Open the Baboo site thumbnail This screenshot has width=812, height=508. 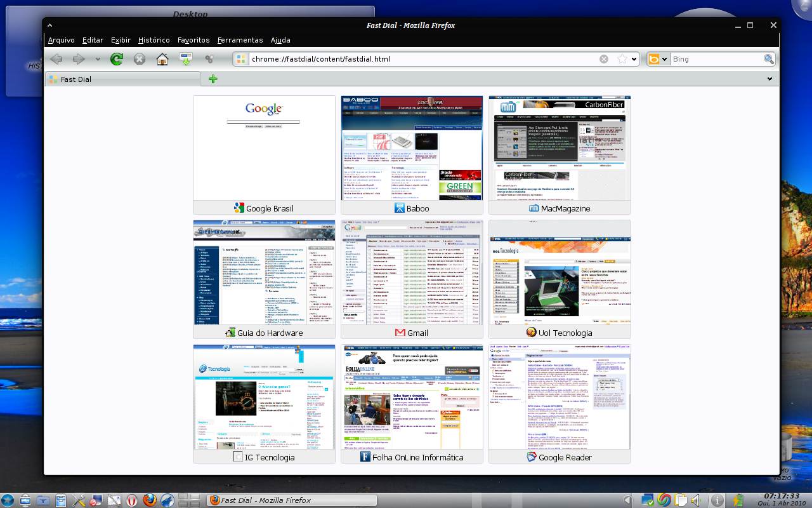click(412, 148)
